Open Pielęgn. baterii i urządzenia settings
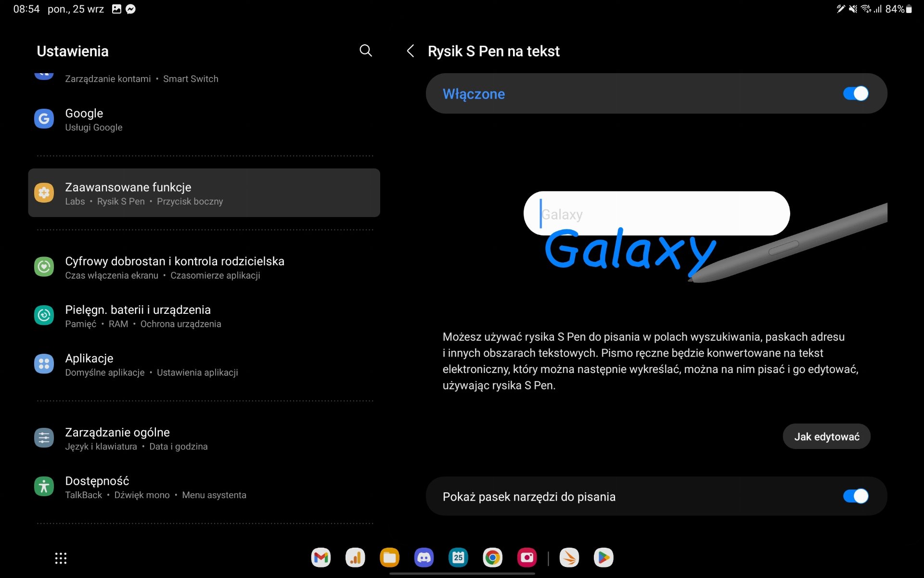Image resolution: width=924 pixels, height=578 pixels. click(x=204, y=316)
